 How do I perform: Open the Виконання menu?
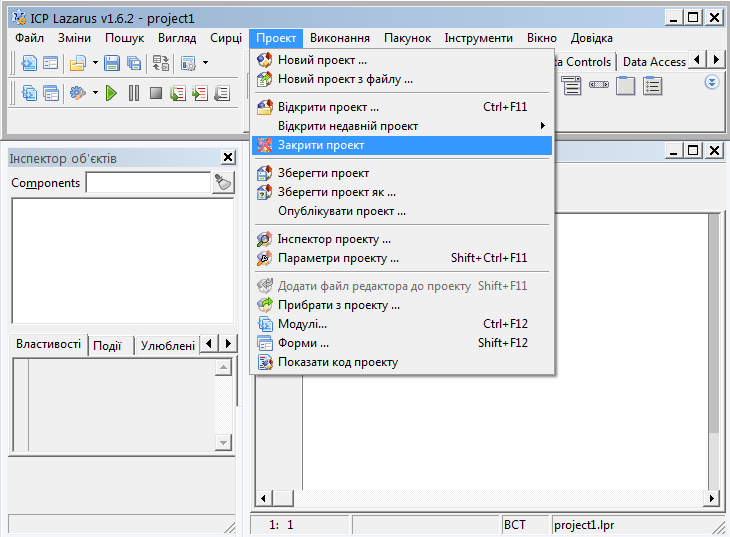point(340,38)
